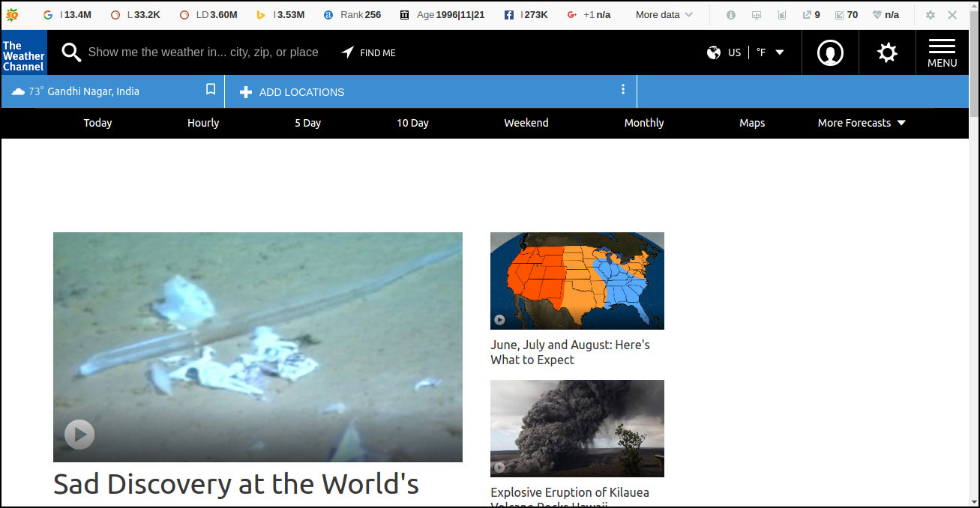Switch to the Hourly forecast tab
The image size is (980, 508).
click(203, 123)
